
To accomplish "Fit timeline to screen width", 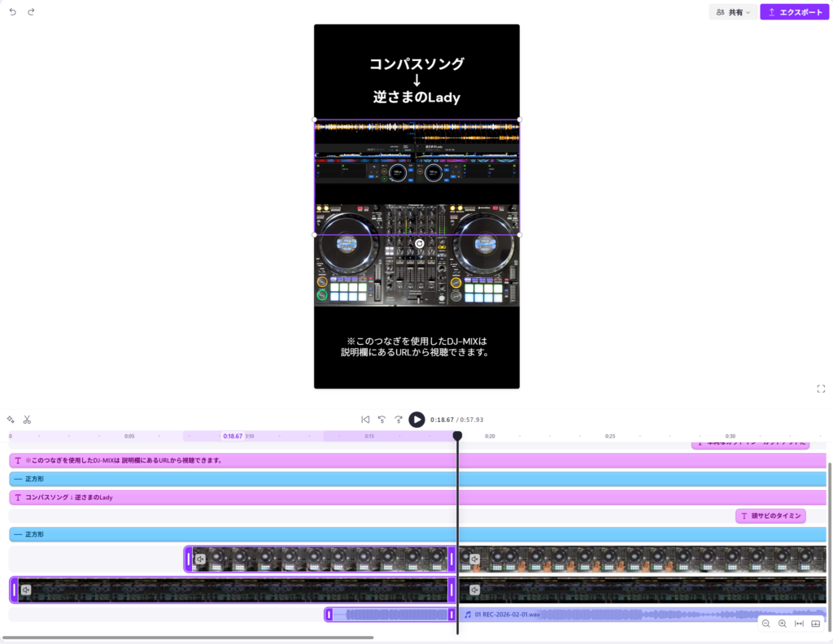I will coord(799,624).
